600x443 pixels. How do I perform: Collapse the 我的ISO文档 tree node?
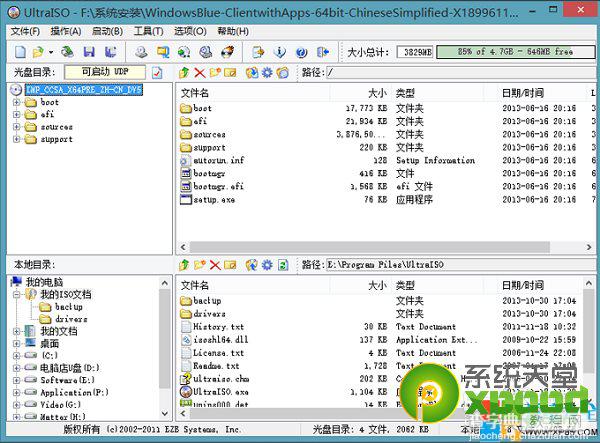pos(16,295)
